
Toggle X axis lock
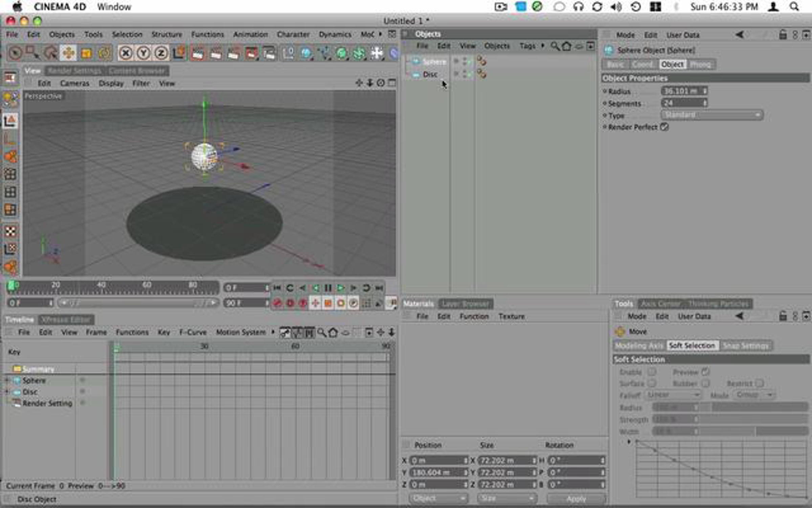click(126, 53)
